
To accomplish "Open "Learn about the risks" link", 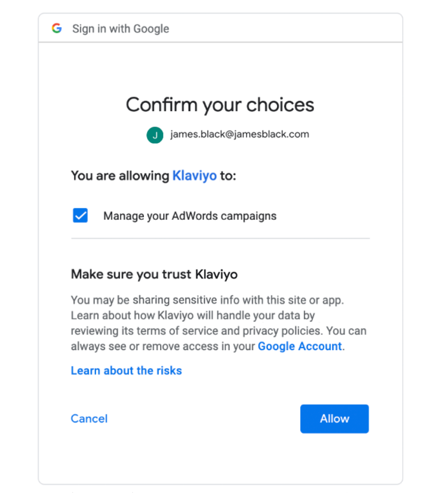I will [x=126, y=370].
